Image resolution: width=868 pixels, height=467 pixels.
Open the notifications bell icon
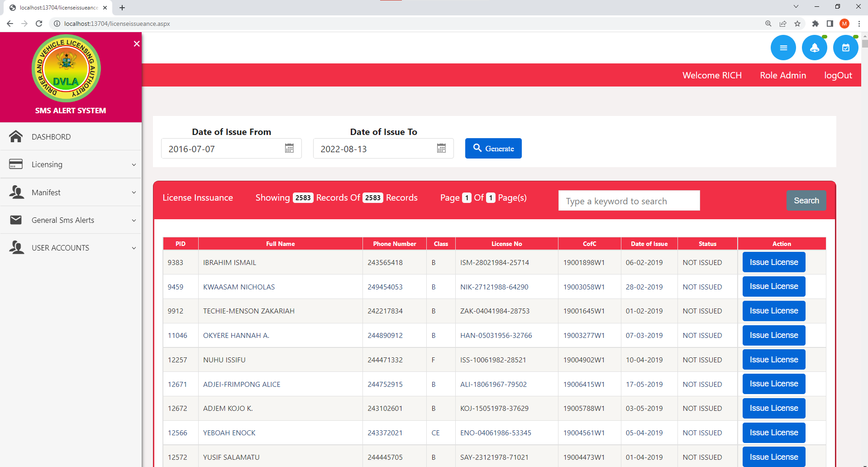[x=814, y=48]
